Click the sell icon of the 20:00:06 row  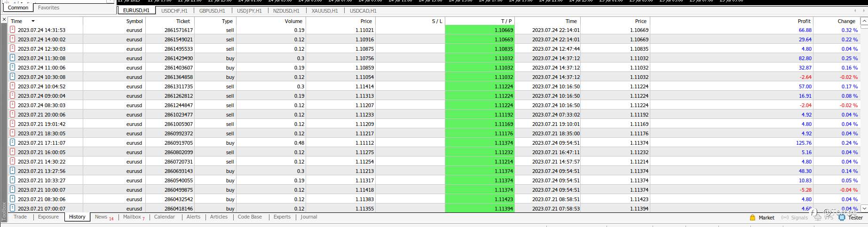[x=13, y=114]
